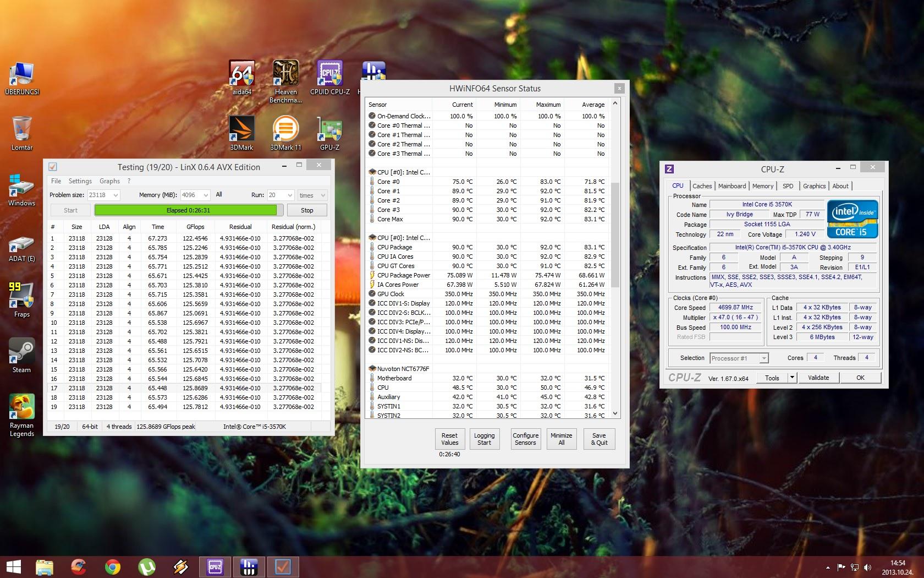Switch to CPU-Z taskbar button

pos(215,567)
